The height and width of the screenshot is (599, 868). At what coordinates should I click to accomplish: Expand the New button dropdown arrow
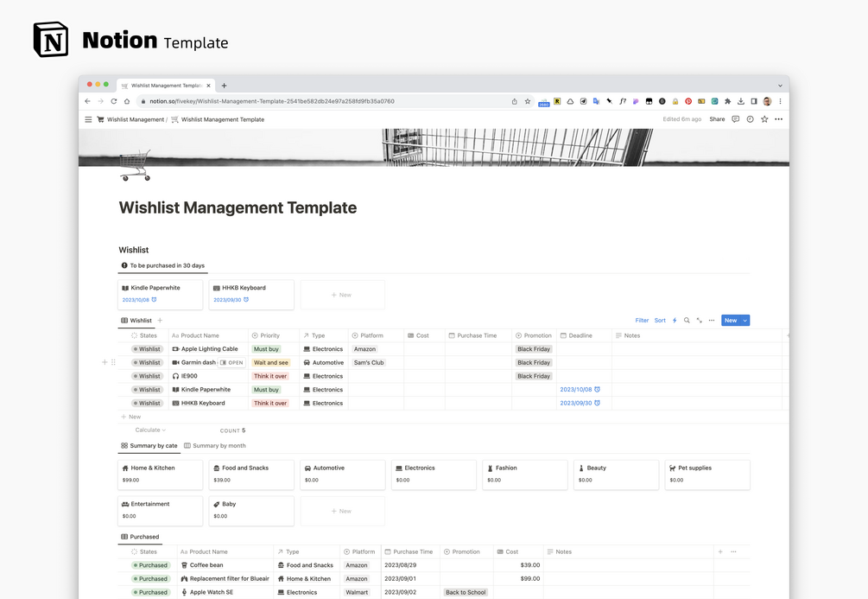(745, 321)
